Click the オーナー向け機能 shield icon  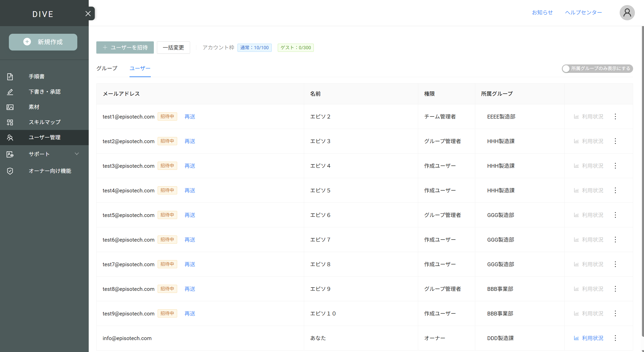point(10,171)
